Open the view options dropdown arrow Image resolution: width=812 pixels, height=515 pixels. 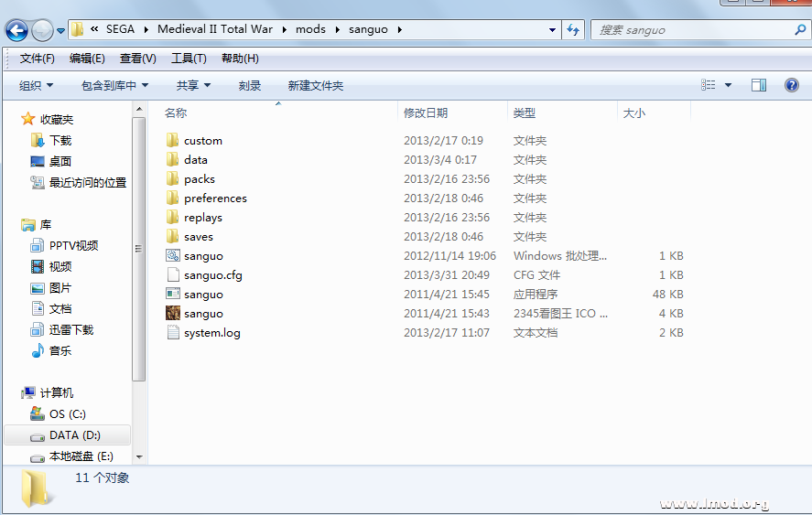pos(728,85)
